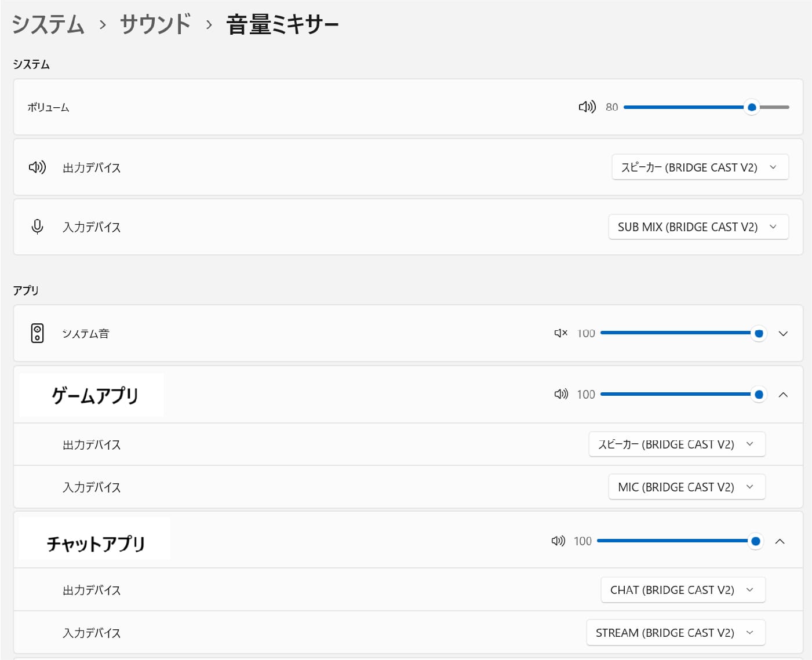Viewport: 812px width, 660px height.
Task: Adjust the ボリューム slider at 80
Action: tap(707, 107)
